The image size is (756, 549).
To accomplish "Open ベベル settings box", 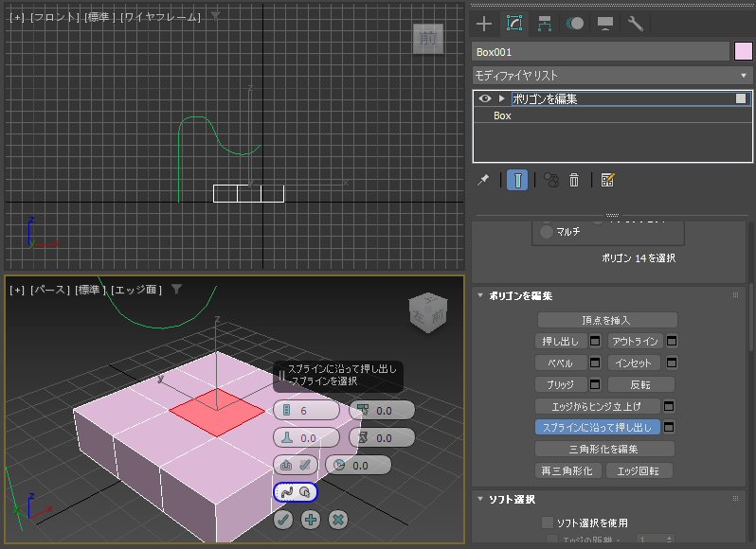I will click(595, 363).
